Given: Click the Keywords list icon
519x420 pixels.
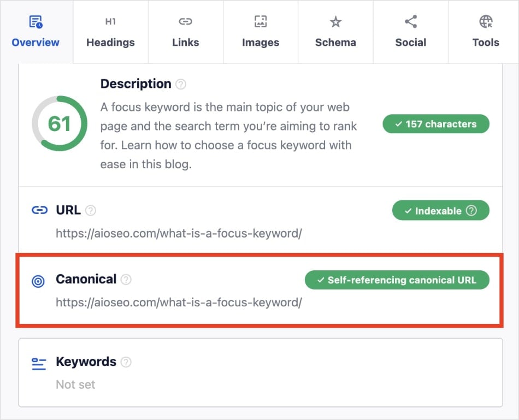Looking at the screenshot, I should [x=39, y=364].
